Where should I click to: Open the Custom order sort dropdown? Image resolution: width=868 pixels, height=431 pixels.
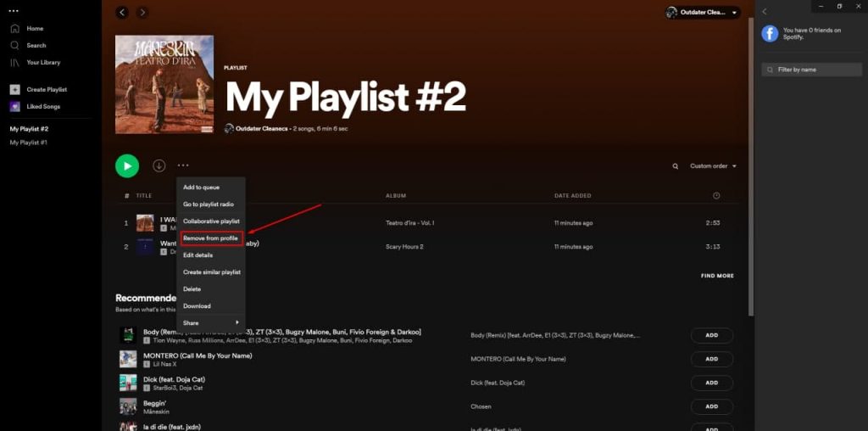pos(713,166)
